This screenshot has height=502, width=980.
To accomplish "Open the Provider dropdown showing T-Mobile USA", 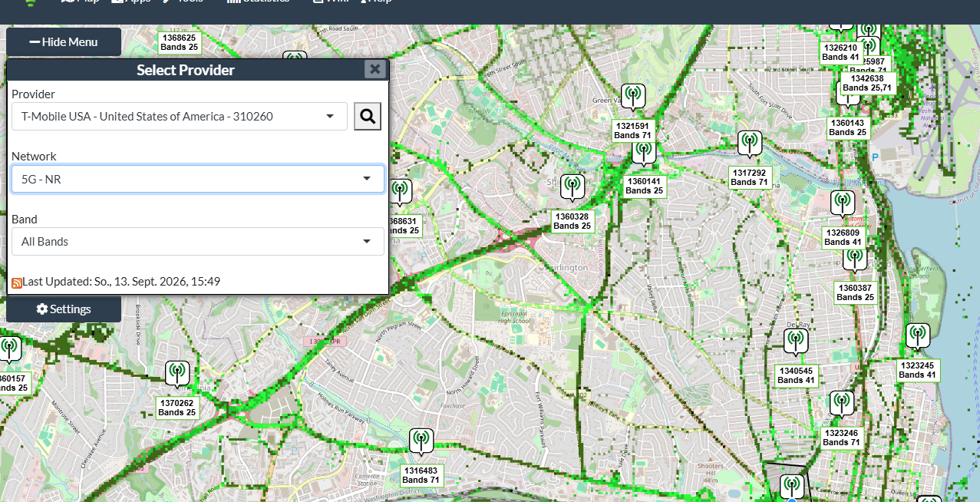I will (180, 117).
